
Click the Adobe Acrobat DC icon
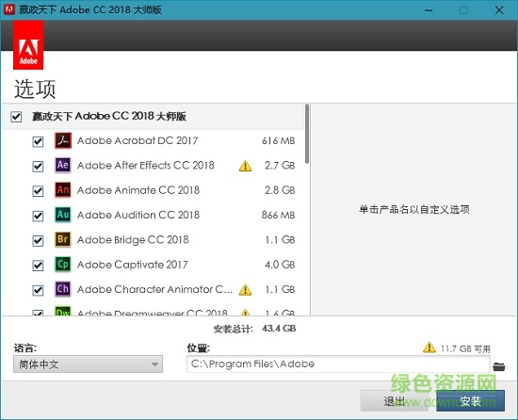63,140
